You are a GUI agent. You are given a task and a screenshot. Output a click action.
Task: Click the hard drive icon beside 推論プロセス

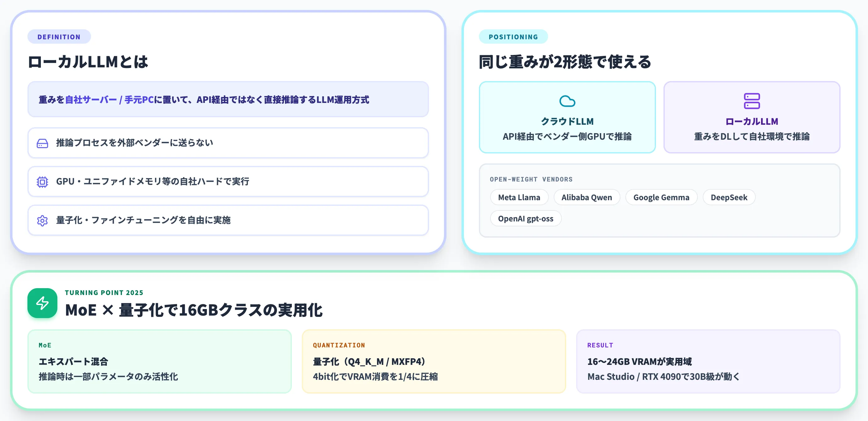[42, 143]
